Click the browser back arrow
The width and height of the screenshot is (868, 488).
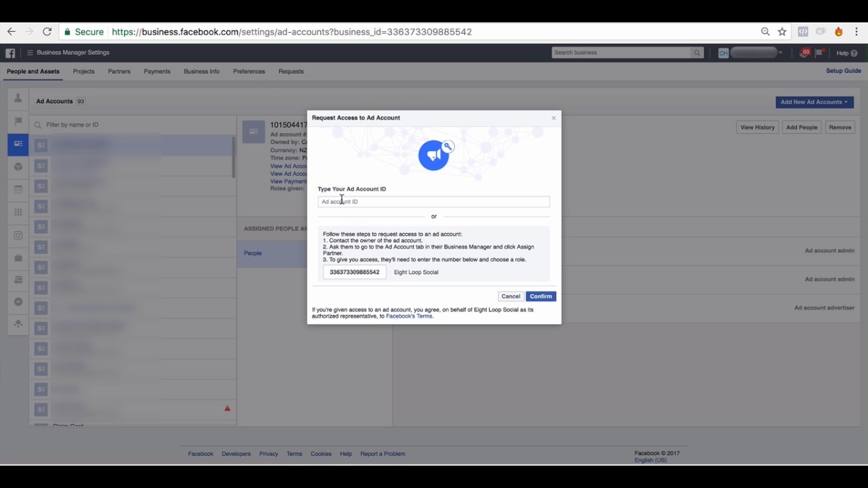11,32
